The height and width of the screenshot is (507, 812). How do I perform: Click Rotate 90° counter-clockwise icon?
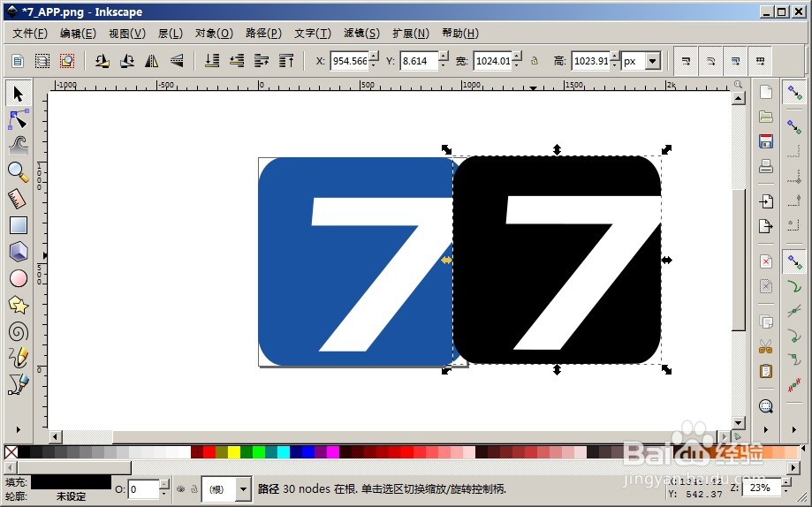coord(102,61)
